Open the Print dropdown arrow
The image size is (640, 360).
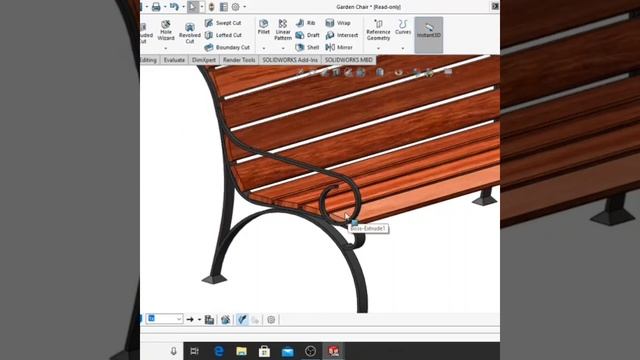point(164,7)
